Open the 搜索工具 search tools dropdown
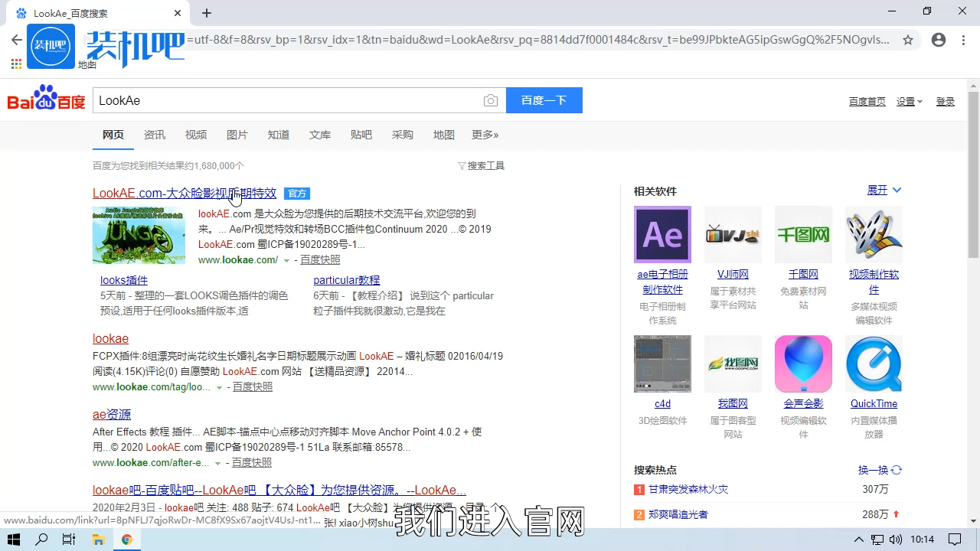The image size is (980, 551). (x=481, y=165)
